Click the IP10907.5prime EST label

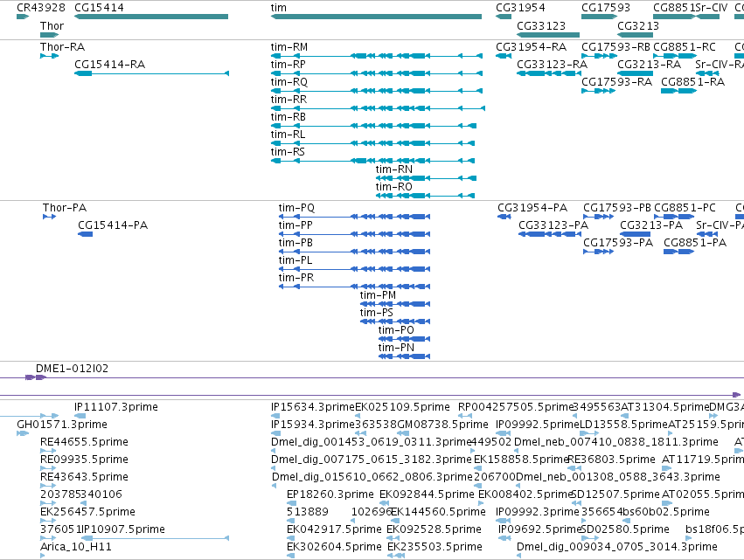click(123, 529)
